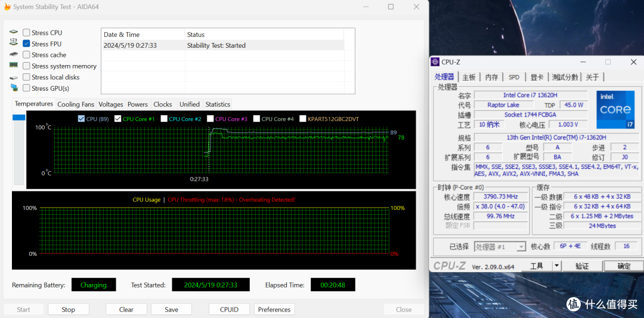Click the Date & Time column header

coord(143,35)
